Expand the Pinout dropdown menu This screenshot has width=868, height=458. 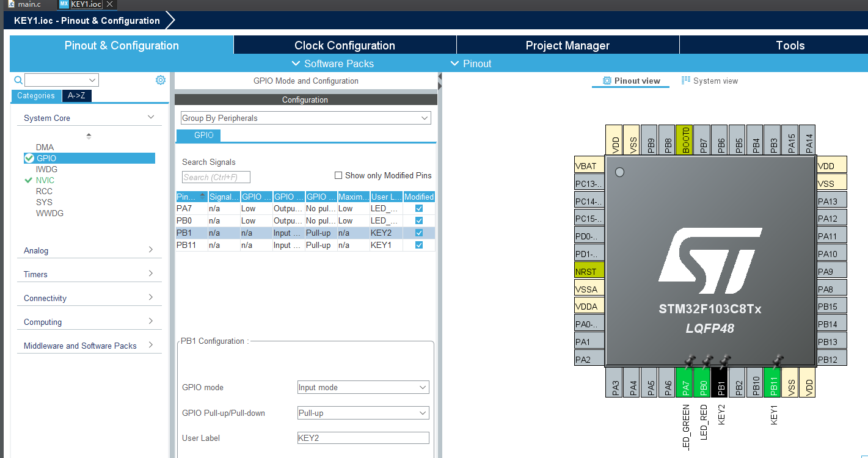tap(471, 64)
